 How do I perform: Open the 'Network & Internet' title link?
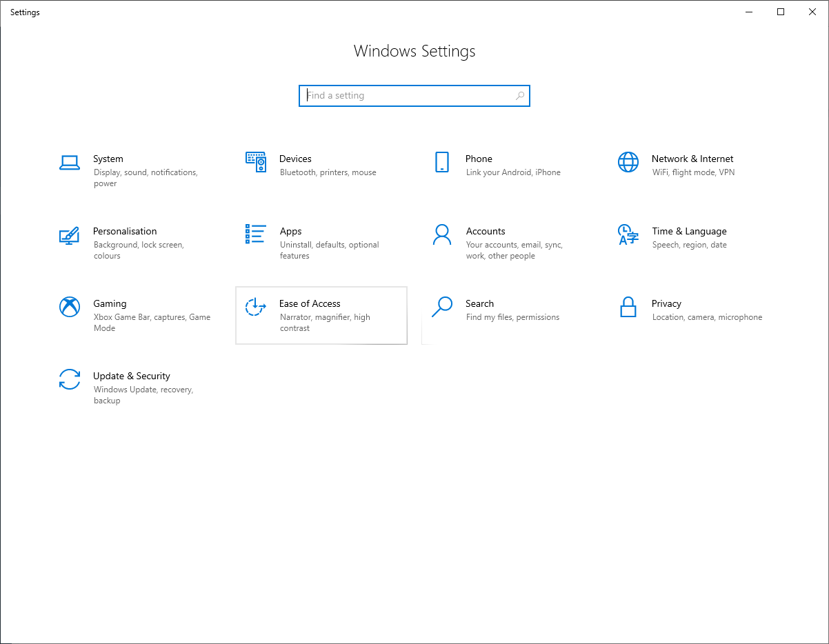pos(692,159)
